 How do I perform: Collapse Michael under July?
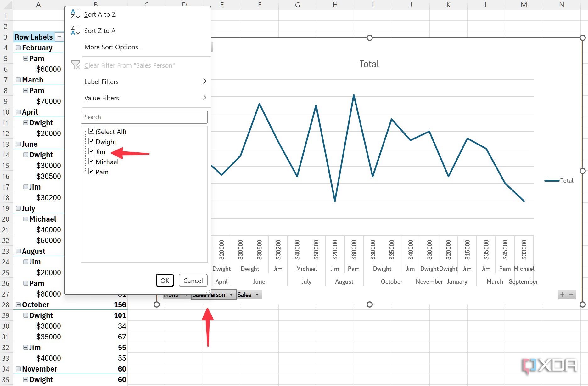[25, 219]
